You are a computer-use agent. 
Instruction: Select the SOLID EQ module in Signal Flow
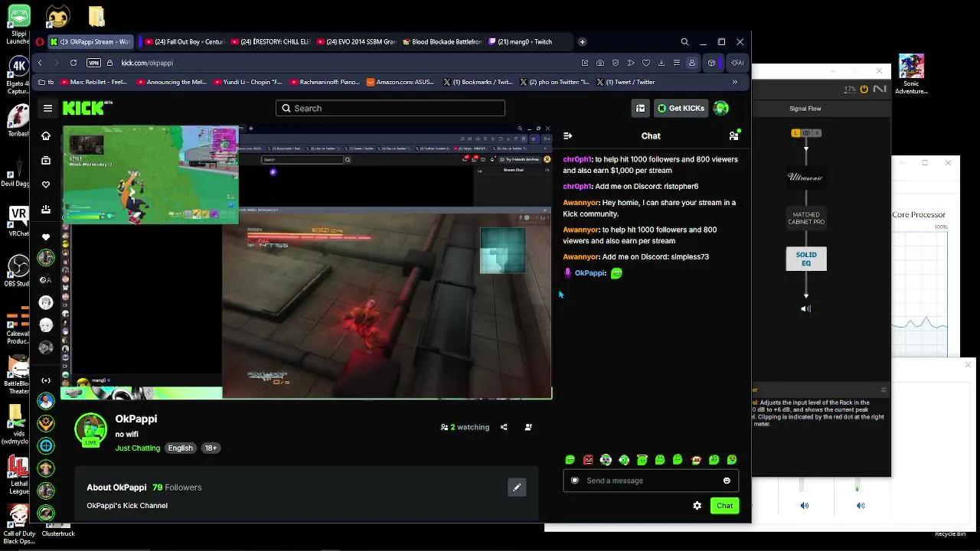click(x=806, y=259)
